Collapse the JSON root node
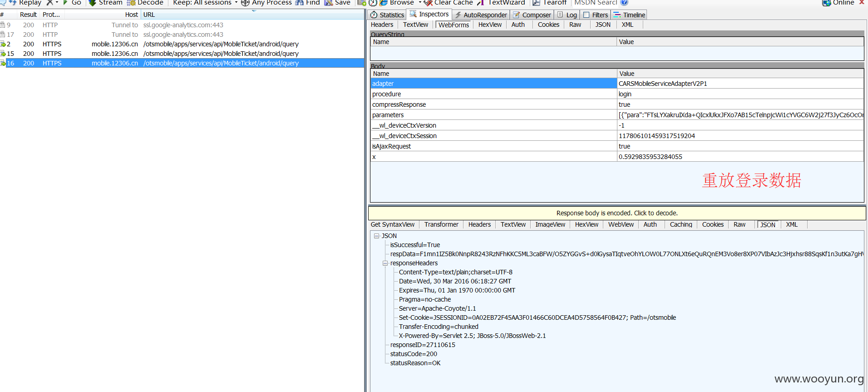 (x=376, y=236)
